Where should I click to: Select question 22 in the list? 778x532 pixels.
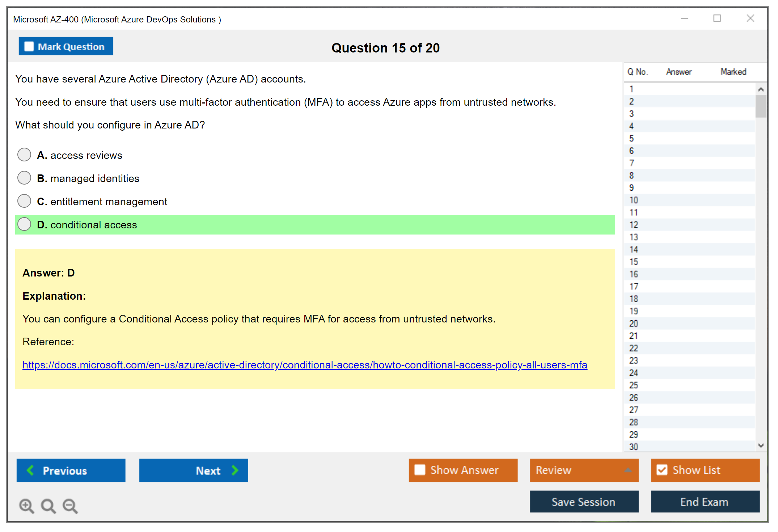pyautogui.click(x=634, y=348)
